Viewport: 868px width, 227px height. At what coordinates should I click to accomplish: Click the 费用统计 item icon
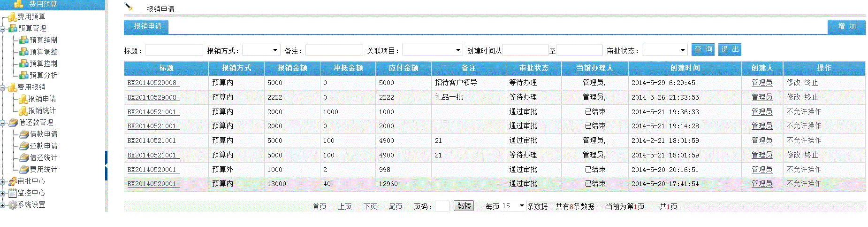24,170
